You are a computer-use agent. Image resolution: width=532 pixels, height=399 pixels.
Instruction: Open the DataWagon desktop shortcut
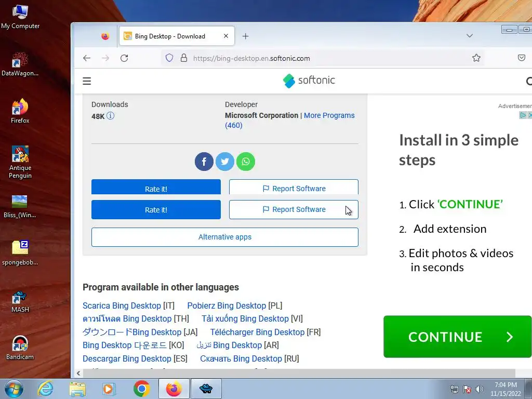[x=20, y=64]
